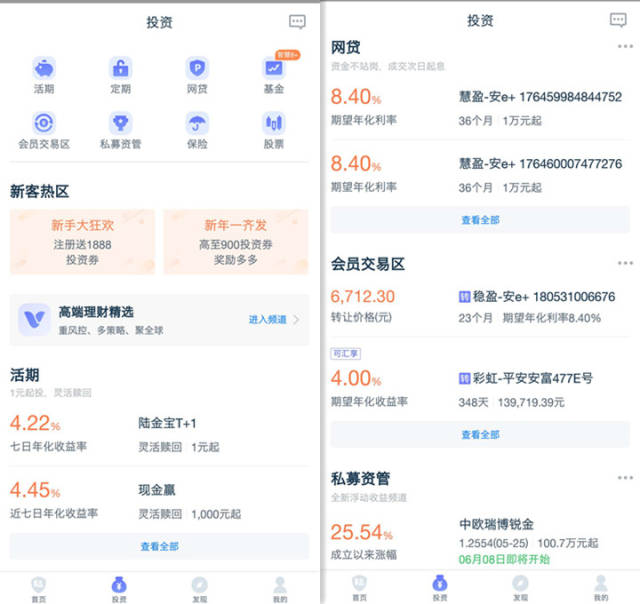Click the 6,712.30 transfer price
The height and width of the screenshot is (604, 640).
pyautogui.click(x=362, y=297)
